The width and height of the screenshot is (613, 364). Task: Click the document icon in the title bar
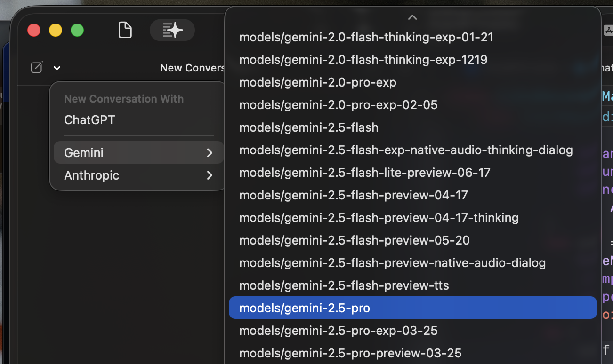click(125, 30)
